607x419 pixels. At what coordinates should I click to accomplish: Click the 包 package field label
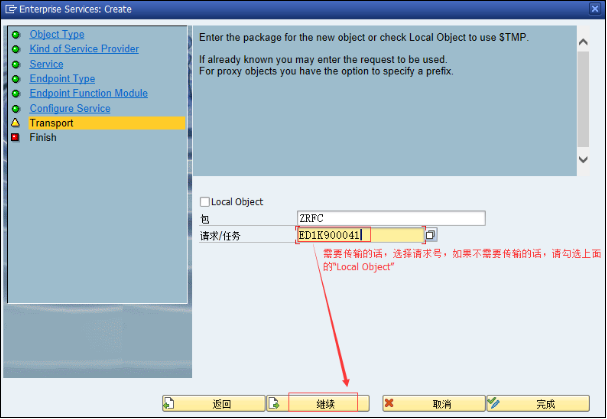(205, 219)
